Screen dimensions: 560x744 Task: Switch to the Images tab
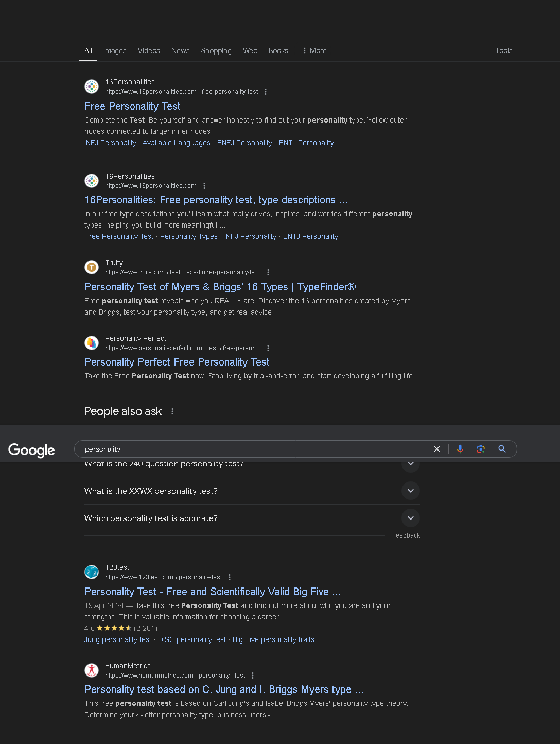(x=115, y=50)
